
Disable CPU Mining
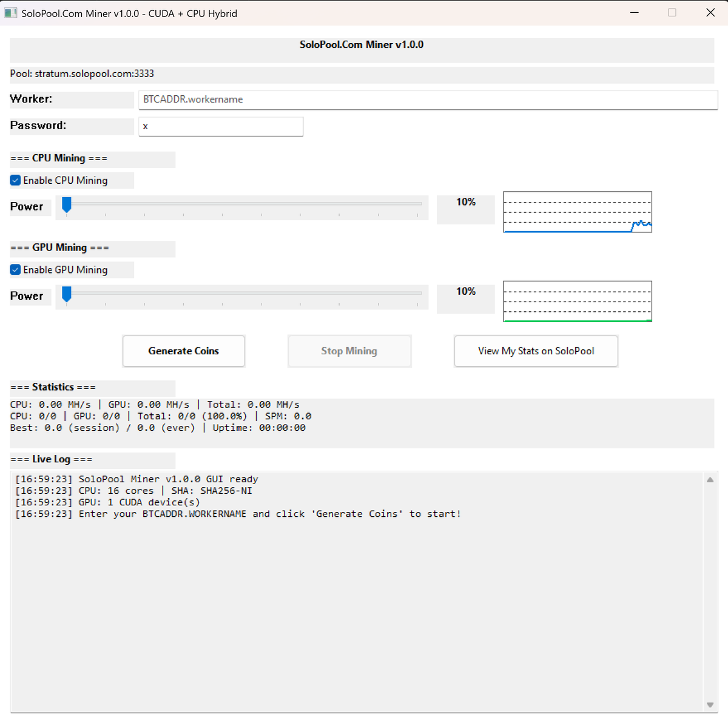pos(15,180)
